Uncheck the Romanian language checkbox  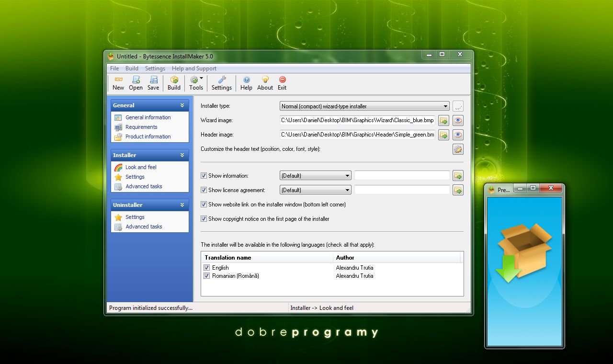click(x=207, y=276)
